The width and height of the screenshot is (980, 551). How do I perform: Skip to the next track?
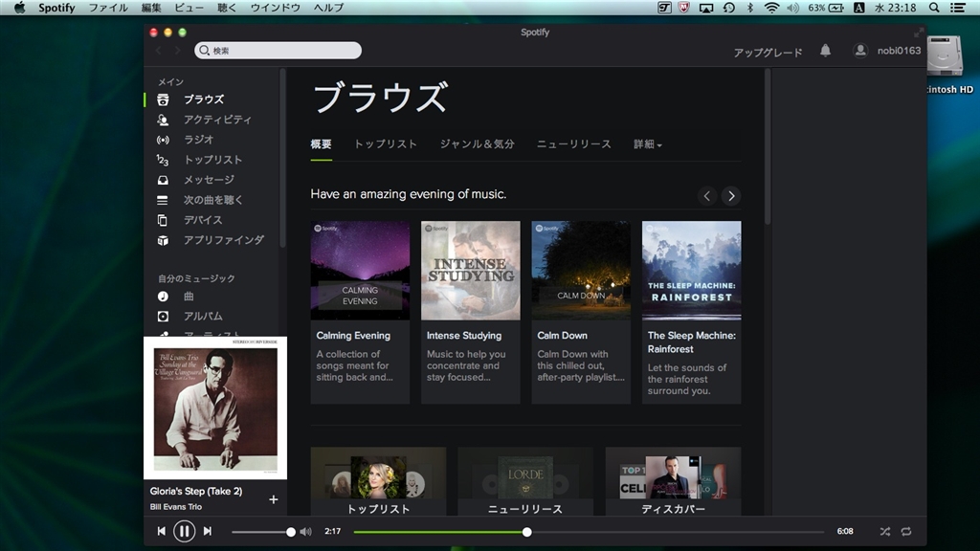tap(208, 531)
